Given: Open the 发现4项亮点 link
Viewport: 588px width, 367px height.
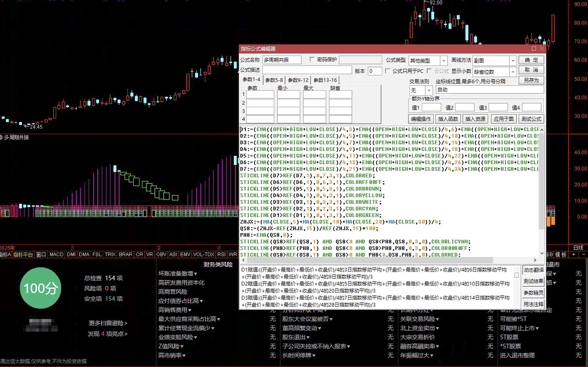Looking at the screenshot, I should (107, 334).
